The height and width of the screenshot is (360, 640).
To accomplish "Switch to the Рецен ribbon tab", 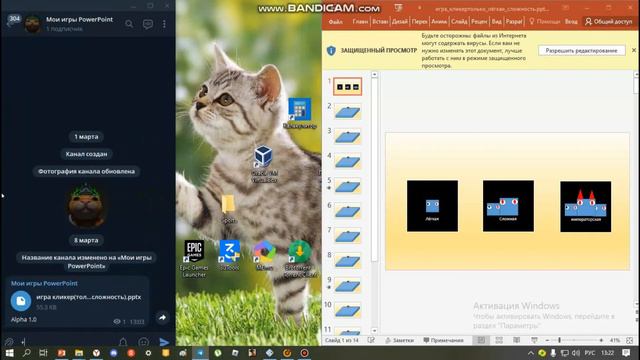I will pyautogui.click(x=479, y=22).
